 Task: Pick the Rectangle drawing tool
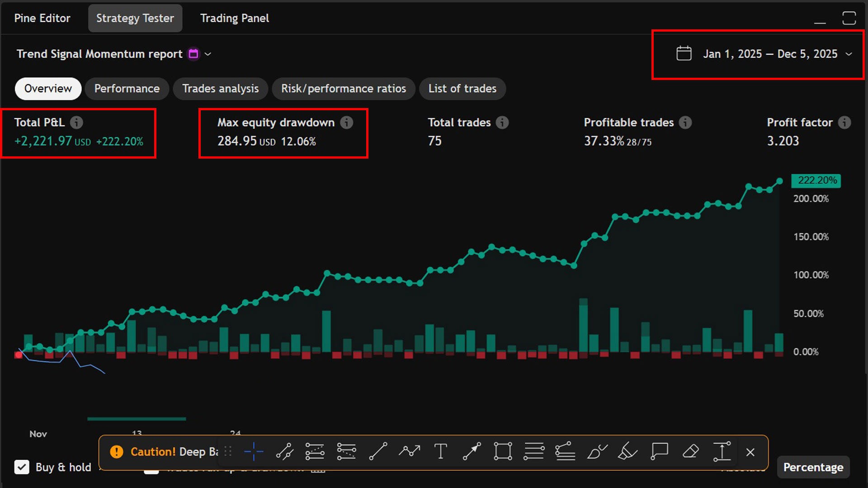(503, 451)
